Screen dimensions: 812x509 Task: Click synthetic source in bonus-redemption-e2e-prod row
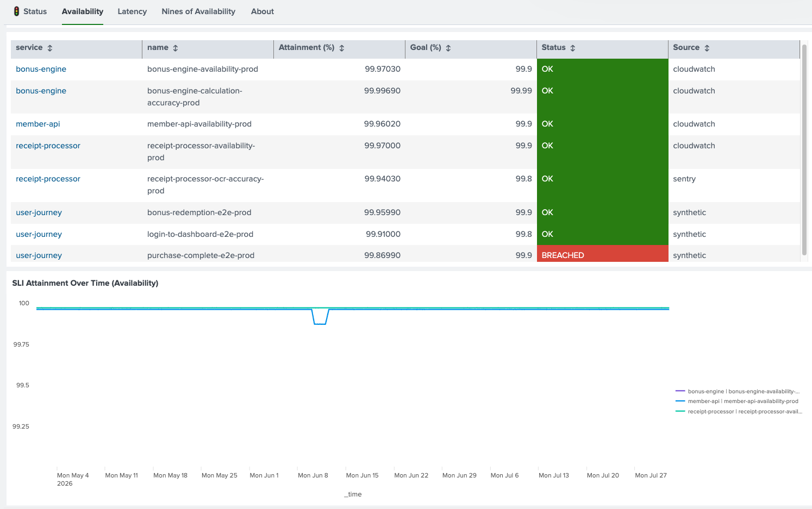click(x=690, y=212)
